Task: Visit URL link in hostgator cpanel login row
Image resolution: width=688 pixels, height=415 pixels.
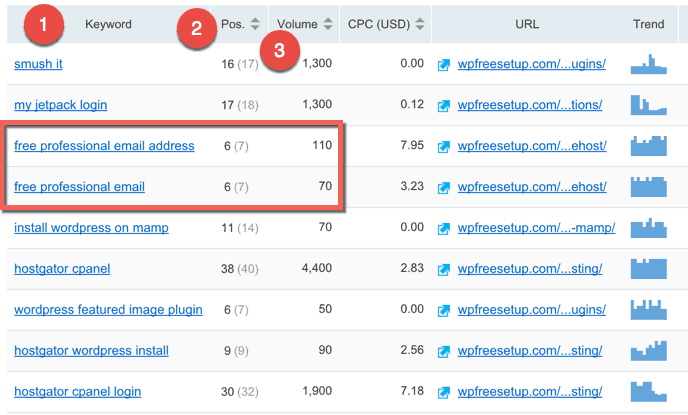Action: click(x=530, y=392)
